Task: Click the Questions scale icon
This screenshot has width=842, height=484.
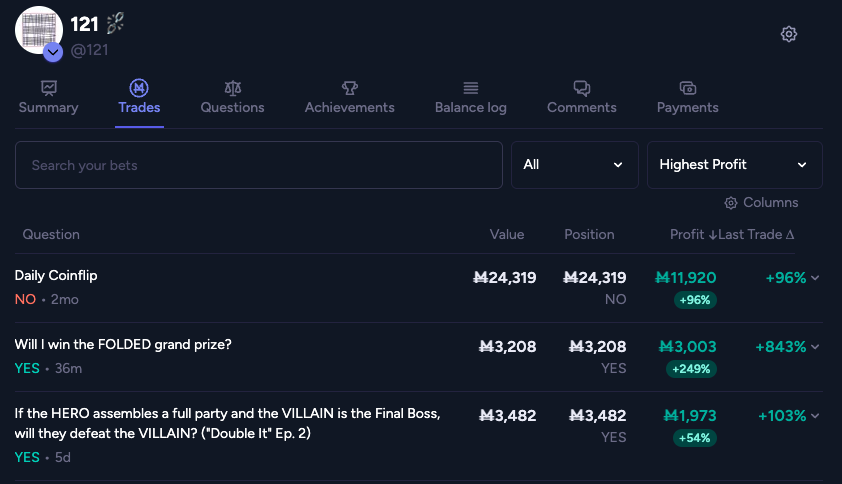Action: [232, 88]
